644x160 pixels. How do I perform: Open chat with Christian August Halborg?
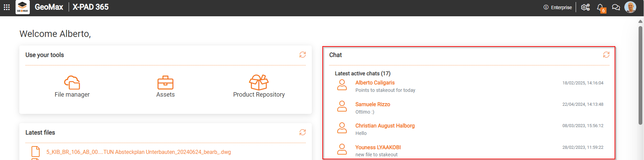[x=385, y=126]
